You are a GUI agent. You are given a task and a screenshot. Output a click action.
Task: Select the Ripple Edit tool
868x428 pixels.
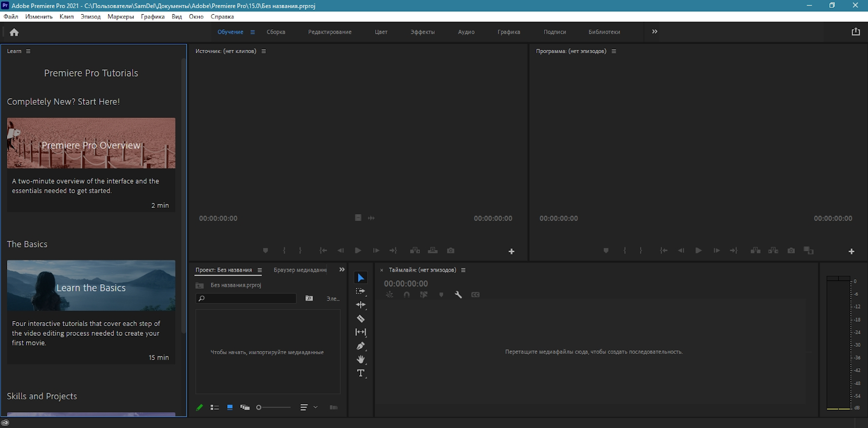(361, 305)
